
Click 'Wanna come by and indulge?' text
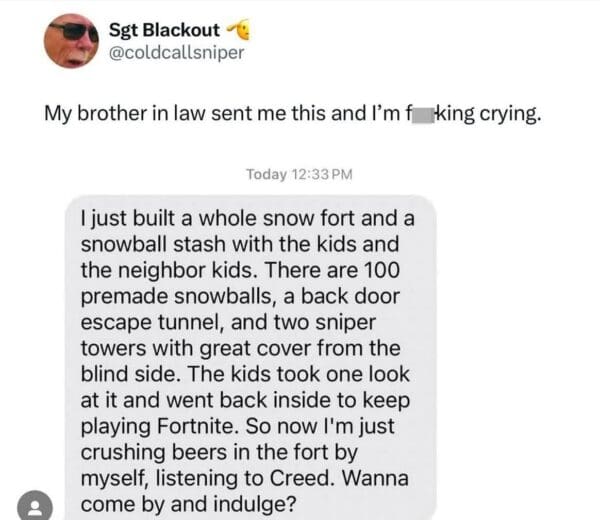[x=245, y=491]
